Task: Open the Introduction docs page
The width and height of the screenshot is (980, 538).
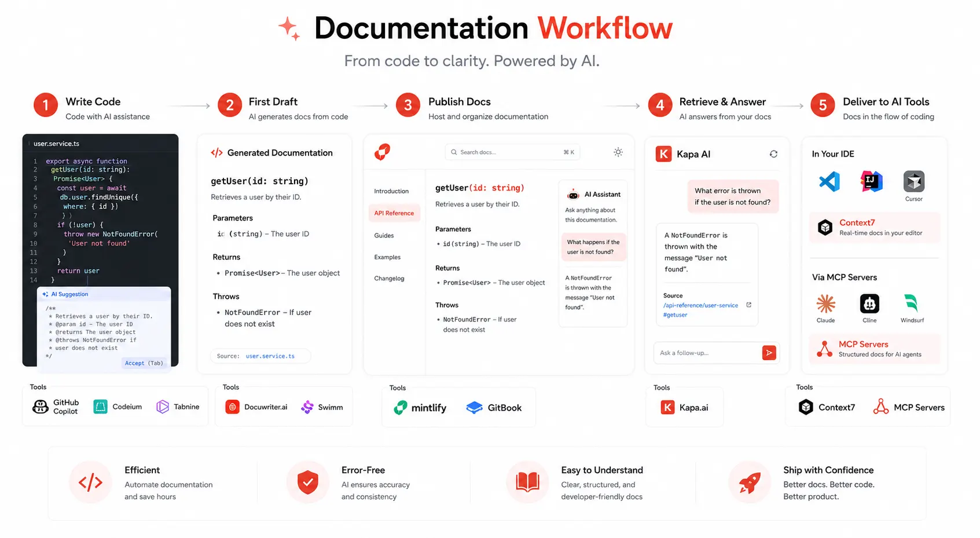Action: click(391, 191)
